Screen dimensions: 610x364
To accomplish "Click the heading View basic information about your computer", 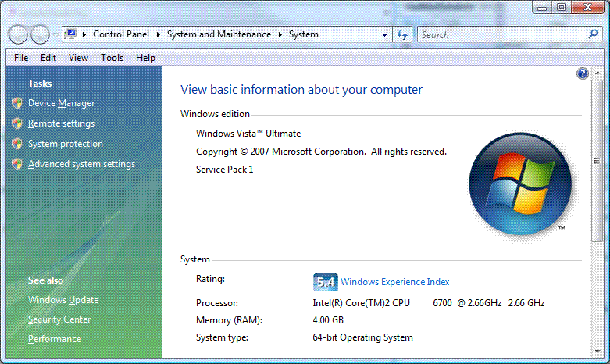I will click(301, 90).
